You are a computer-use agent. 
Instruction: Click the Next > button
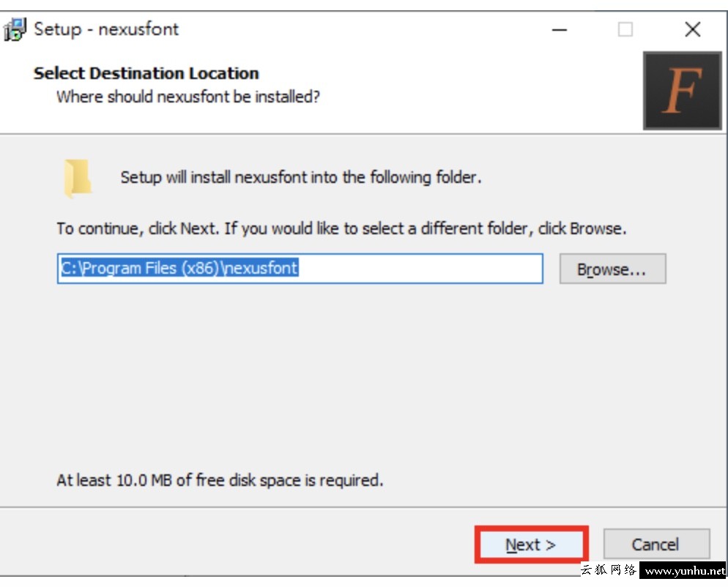pos(531,545)
